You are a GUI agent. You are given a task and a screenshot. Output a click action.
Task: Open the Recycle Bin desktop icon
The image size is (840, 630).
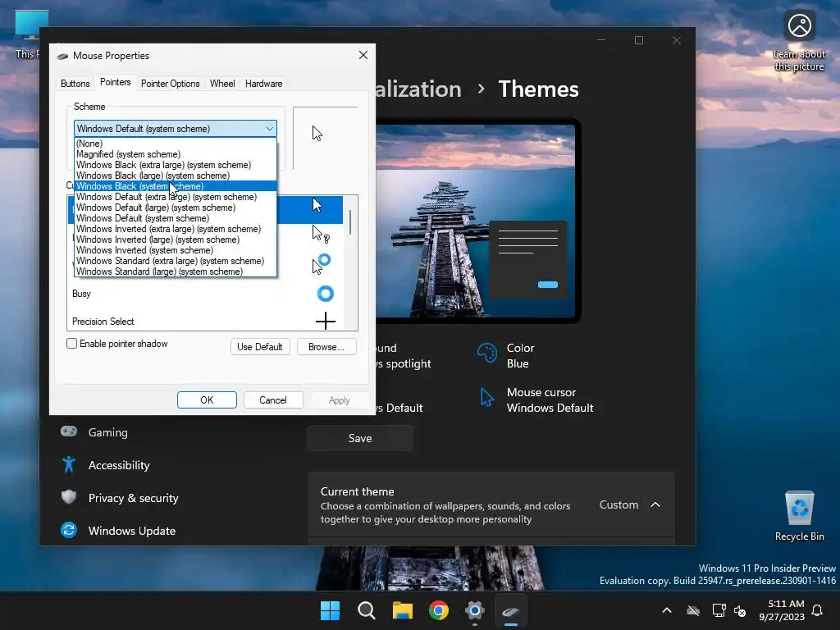click(799, 515)
